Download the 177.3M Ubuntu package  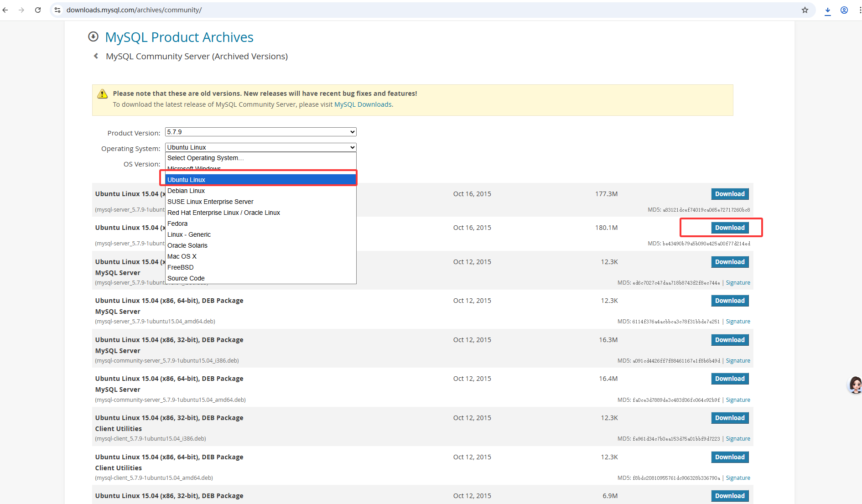click(730, 194)
